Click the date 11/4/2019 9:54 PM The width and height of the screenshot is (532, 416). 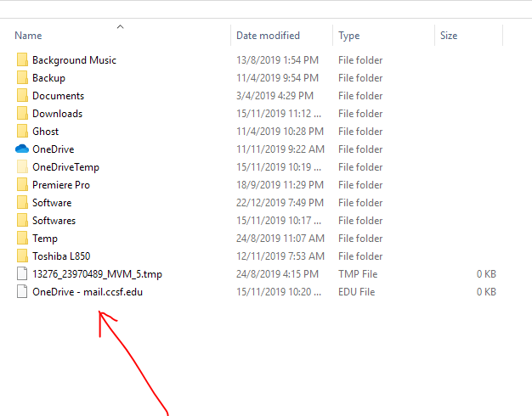point(278,78)
